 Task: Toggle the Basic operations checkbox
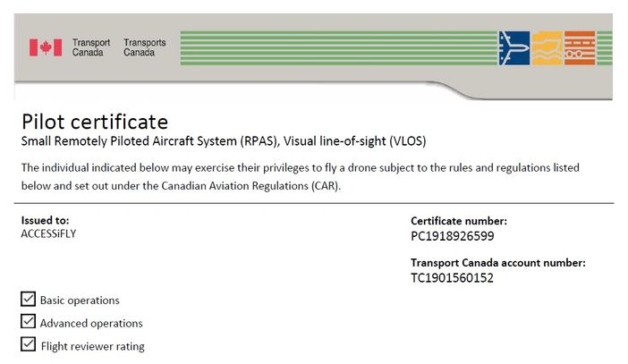click(x=28, y=300)
